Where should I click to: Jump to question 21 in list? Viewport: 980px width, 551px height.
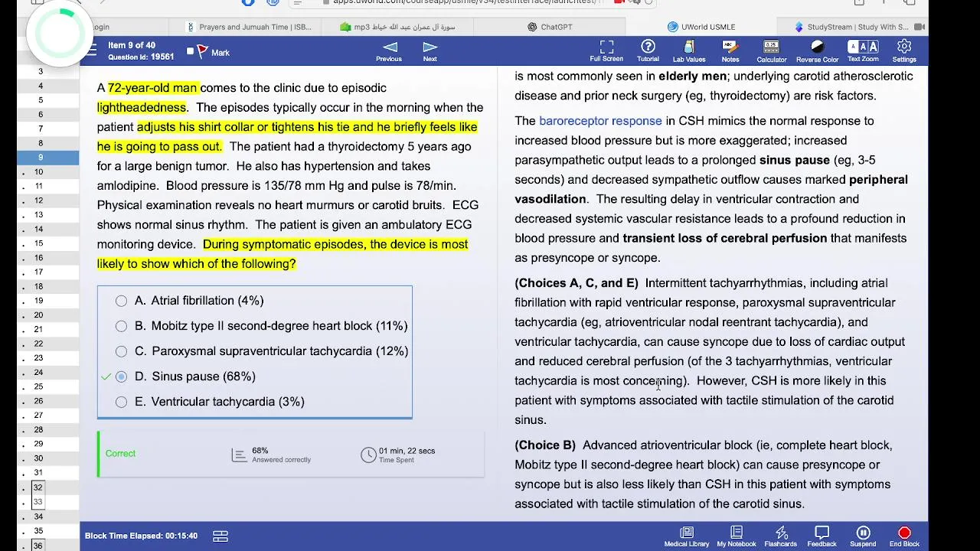[x=38, y=329]
